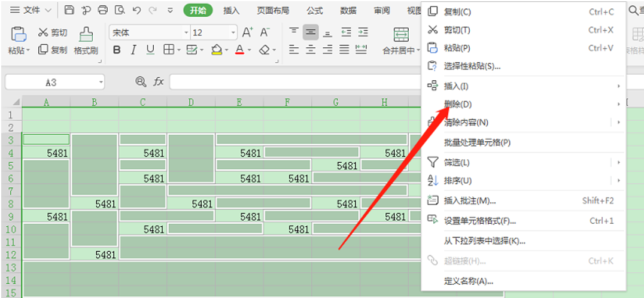Click the magnifier zoom icon beside fx
Image resolution: width=644 pixels, height=298 pixels.
141,82
